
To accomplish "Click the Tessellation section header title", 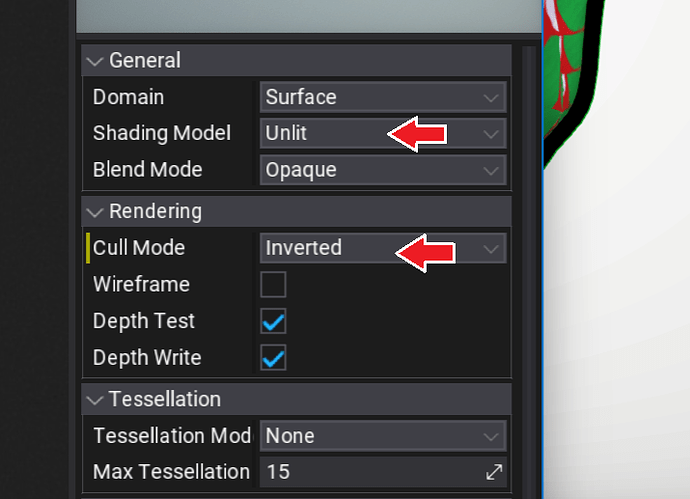I will [164, 400].
